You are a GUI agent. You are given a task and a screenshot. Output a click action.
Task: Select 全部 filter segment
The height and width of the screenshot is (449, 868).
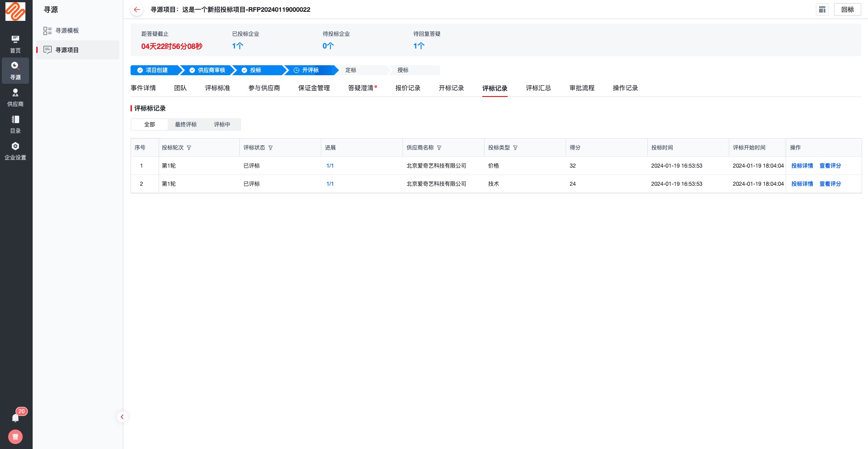tap(150, 125)
